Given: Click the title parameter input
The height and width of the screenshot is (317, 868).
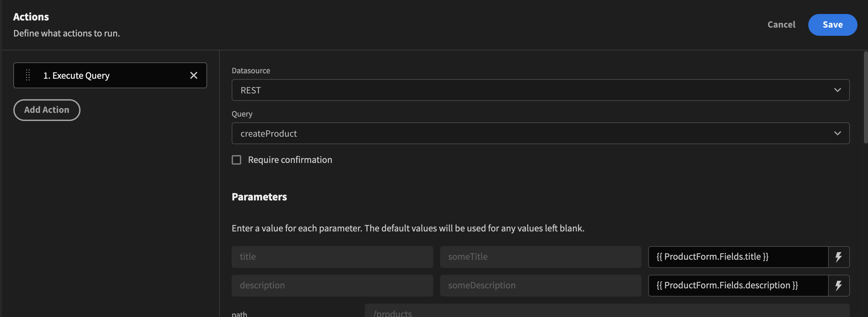Looking at the screenshot, I should pyautogui.click(x=332, y=257).
